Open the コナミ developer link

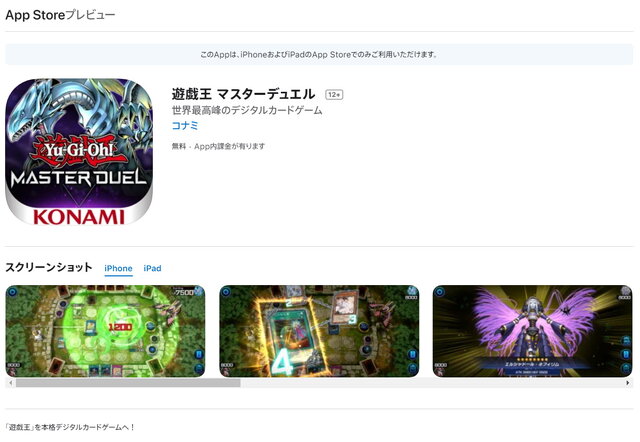[x=185, y=126]
